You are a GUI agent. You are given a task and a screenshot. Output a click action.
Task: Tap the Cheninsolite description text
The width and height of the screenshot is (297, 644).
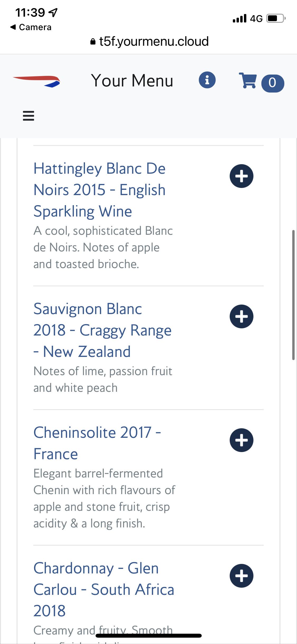(104, 498)
